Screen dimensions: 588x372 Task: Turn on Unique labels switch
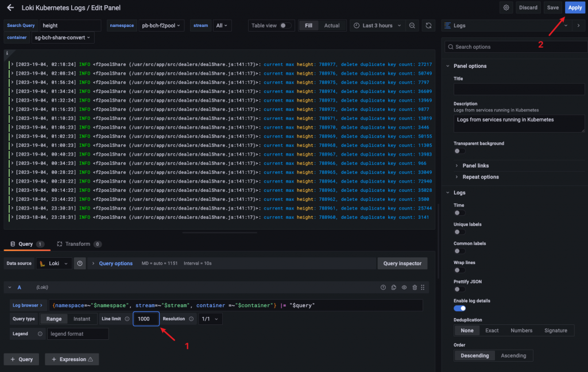(459, 232)
